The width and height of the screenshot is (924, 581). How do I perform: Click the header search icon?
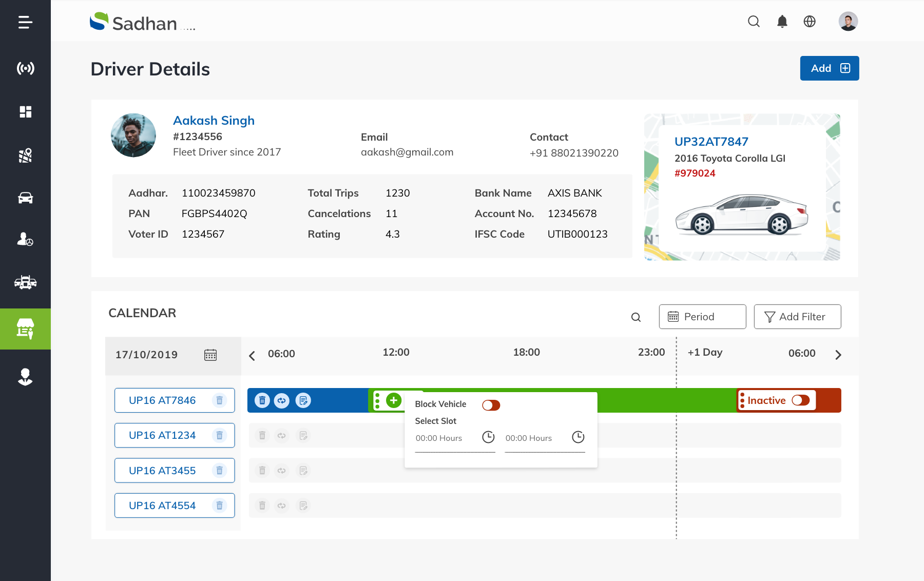click(x=754, y=22)
